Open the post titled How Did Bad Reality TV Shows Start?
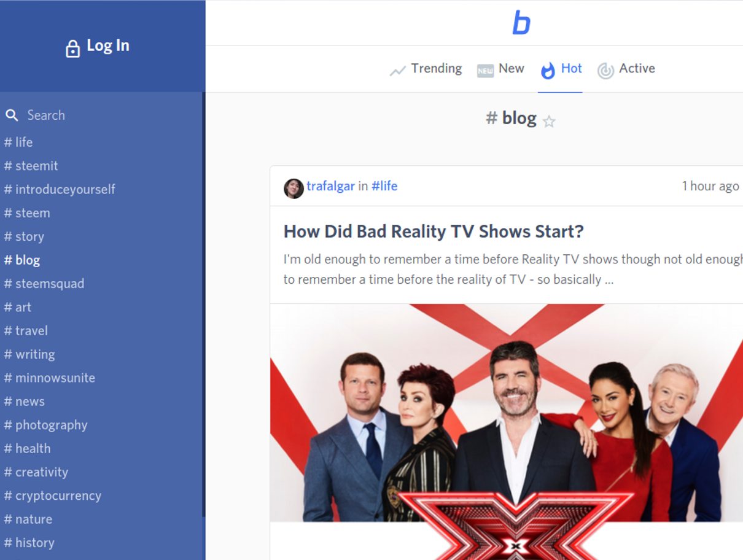Screen dimensions: 743x560 (x=434, y=231)
